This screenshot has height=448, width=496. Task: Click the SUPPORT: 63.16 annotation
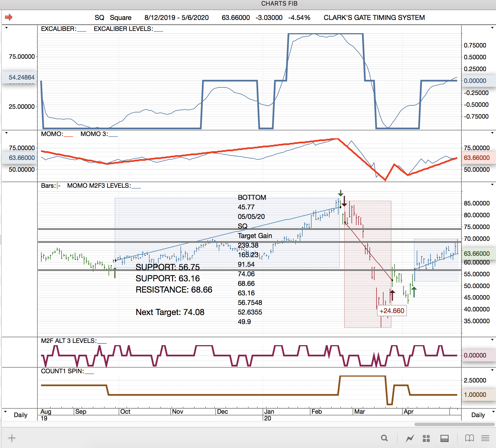168,278
